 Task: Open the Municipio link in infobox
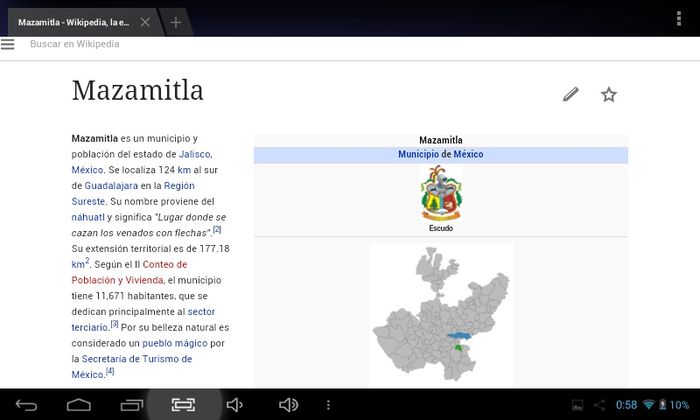tap(419, 154)
